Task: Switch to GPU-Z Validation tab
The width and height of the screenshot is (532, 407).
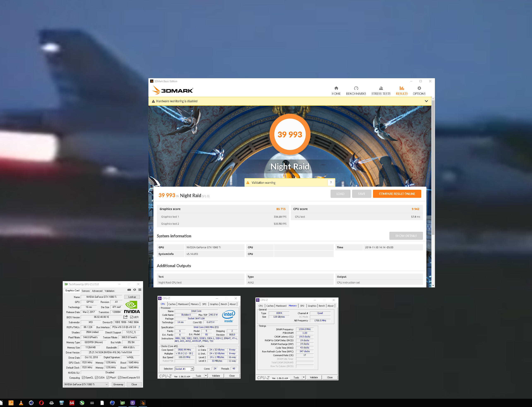Action: (x=109, y=291)
